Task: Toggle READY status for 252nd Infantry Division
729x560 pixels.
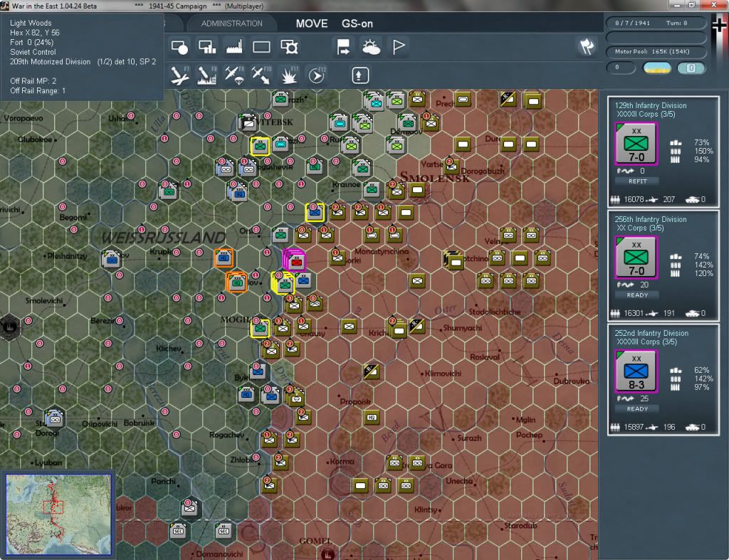Action: (637, 409)
